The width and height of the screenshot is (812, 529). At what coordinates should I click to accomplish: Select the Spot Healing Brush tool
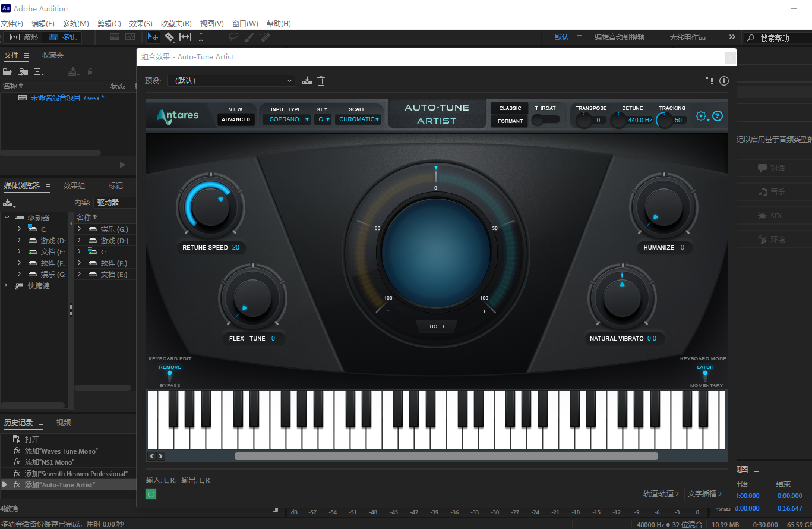click(265, 37)
